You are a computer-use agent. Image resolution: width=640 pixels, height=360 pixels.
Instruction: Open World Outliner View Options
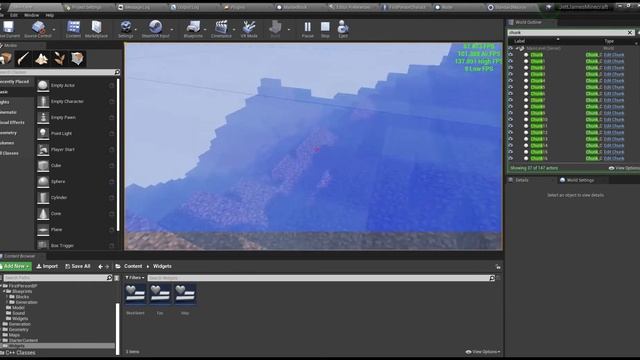(x=624, y=168)
